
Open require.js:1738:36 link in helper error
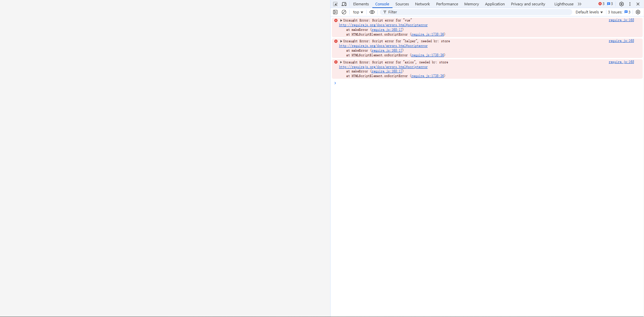point(427,55)
